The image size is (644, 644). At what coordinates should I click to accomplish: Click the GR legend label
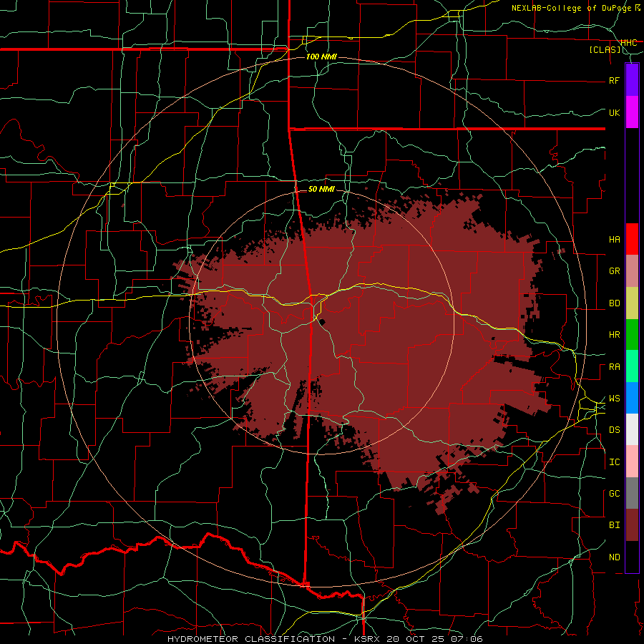click(614, 271)
